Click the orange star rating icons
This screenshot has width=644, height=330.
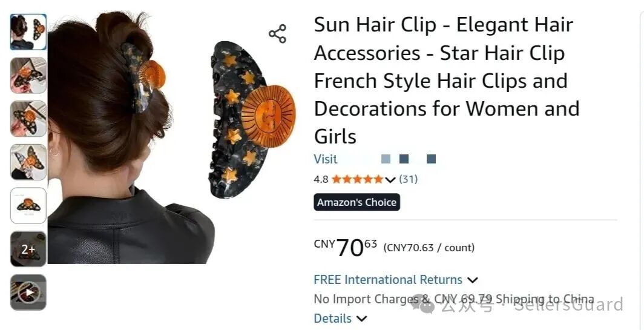[357, 179]
